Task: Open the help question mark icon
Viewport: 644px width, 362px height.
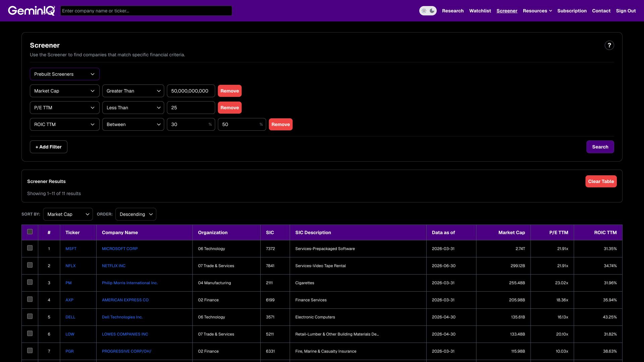Action: coord(609,45)
